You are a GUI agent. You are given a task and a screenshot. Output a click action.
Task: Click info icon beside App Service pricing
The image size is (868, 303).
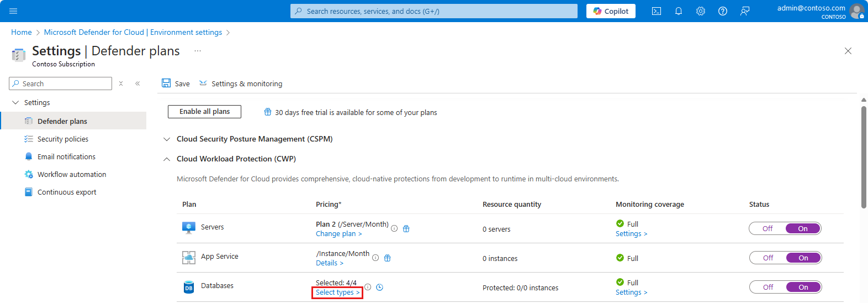(375, 258)
